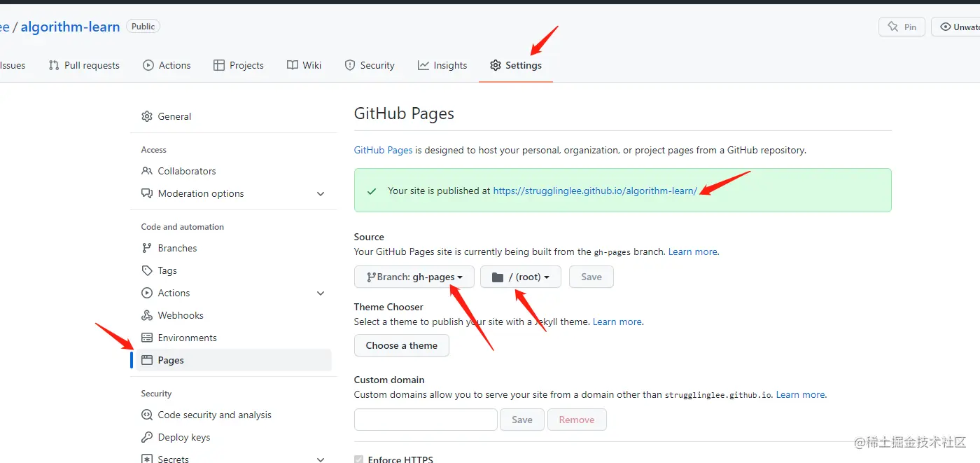Click the Remove custom domain button
980x463 pixels.
[577, 420]
